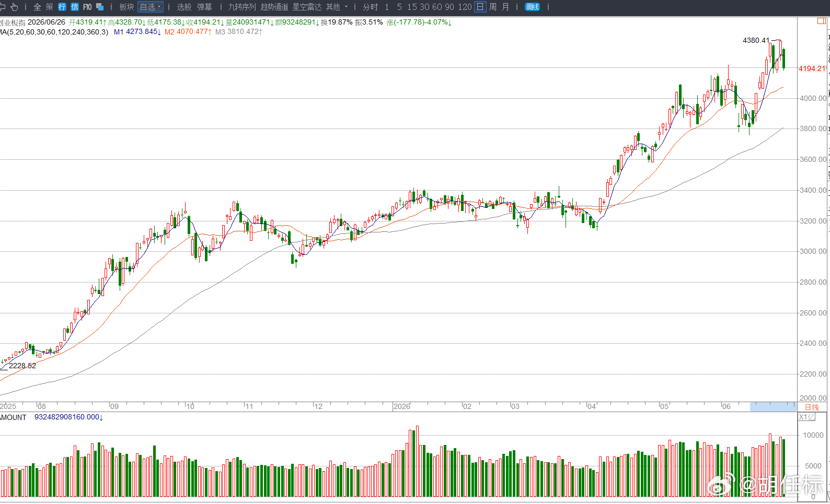The height and width of the screenshot is (504, 830).
Task: Open the 自选 dropdown list
Action: tap(151, 7)
